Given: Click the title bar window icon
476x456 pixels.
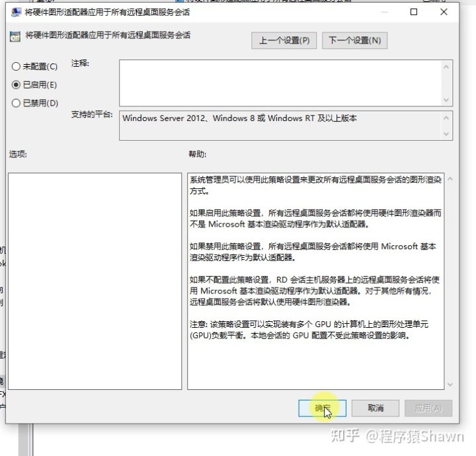Looking at the screenshot, I should tap(16, 12).
